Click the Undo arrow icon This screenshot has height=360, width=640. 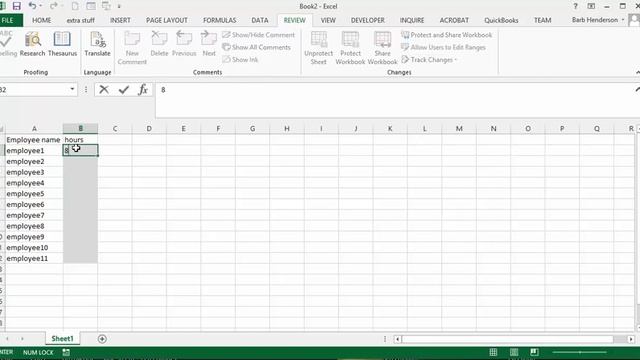[x=32, y=6]
